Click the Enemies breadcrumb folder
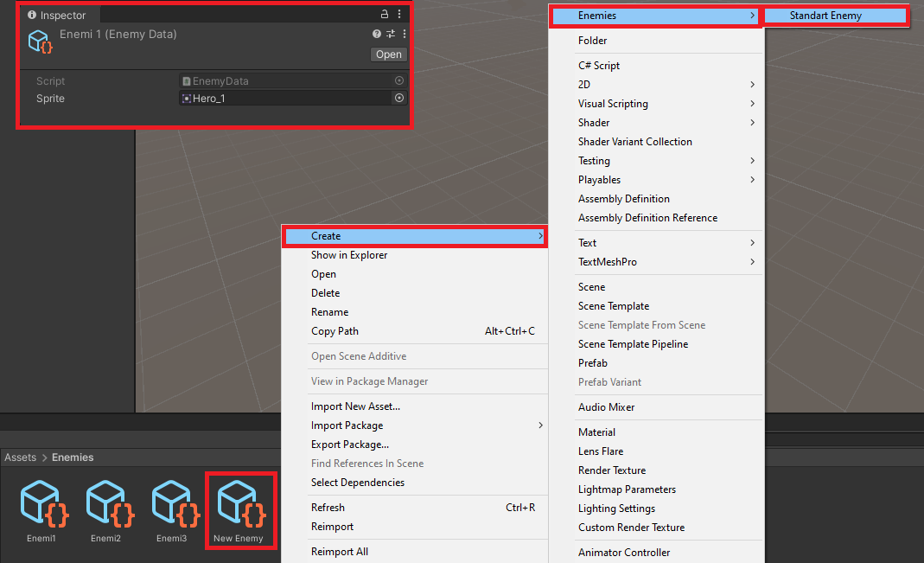Image resolution: width=924 pixels, height=563 pixels. click(x=73, y=457)
